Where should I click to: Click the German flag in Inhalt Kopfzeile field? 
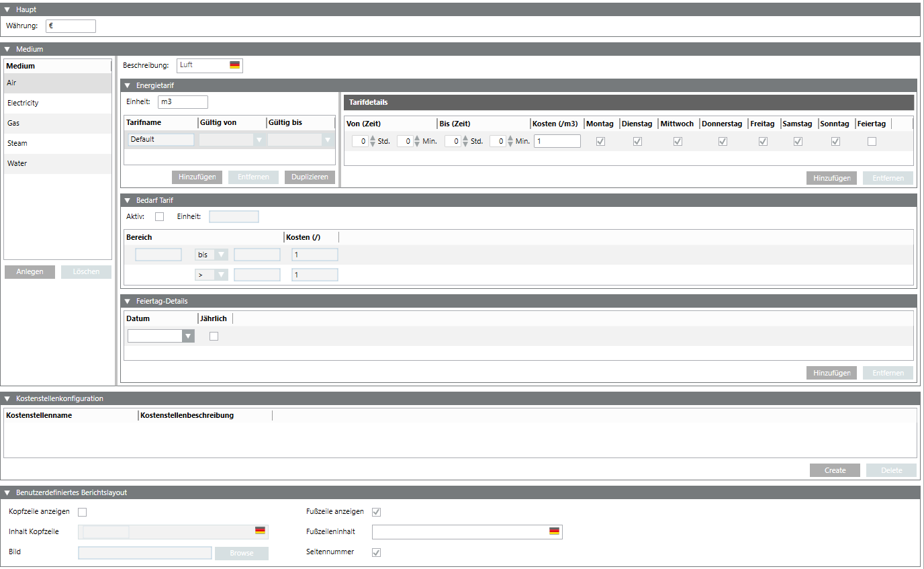pyautogui.click(x=260, y=531)
